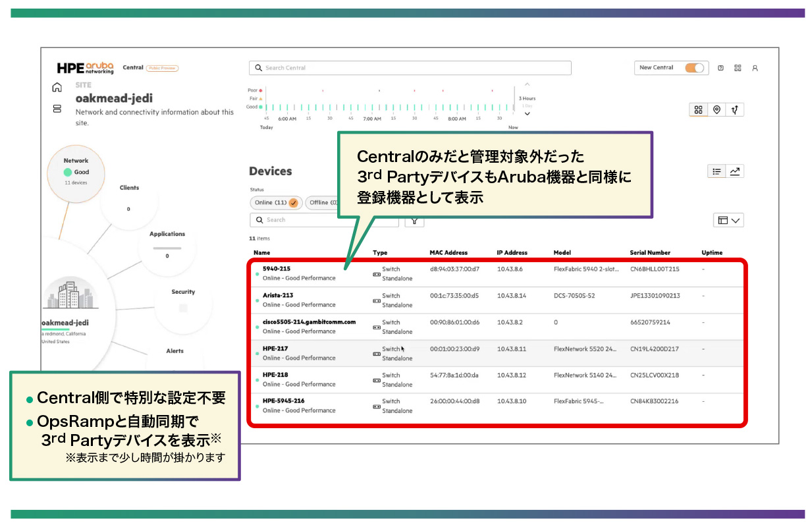Select the list view icon for Devices
Image resolution: width=812 pixels, height=527 pixels.
(717, 171)
